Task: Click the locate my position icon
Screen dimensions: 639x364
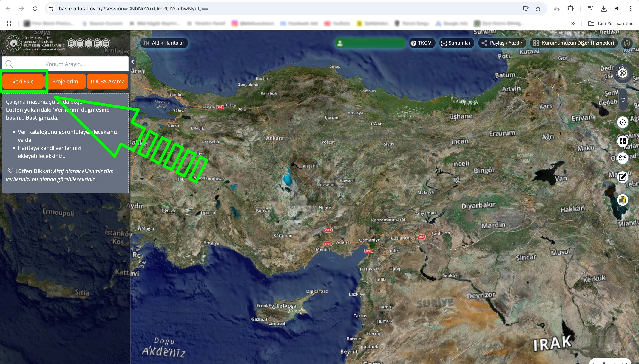Action: coord(623,122)
